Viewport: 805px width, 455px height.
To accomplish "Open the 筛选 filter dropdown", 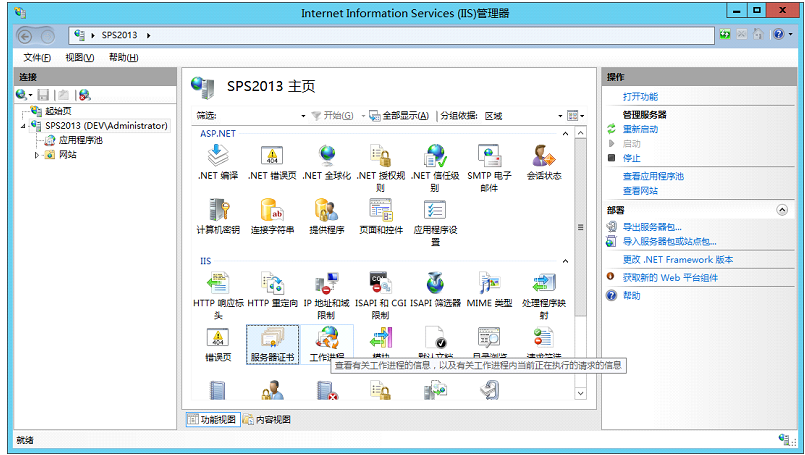I will point(303,116).
